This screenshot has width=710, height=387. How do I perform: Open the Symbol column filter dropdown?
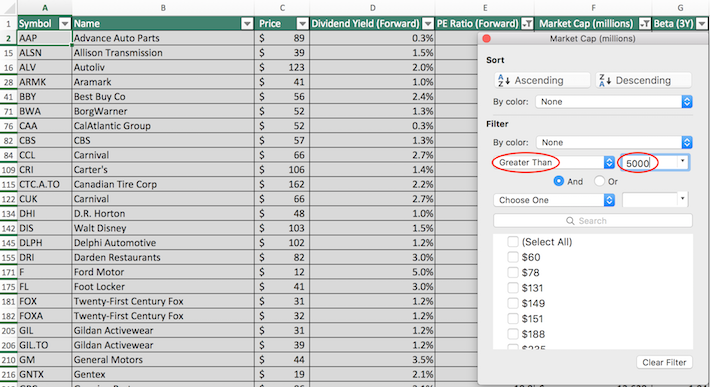coord(65,24)
